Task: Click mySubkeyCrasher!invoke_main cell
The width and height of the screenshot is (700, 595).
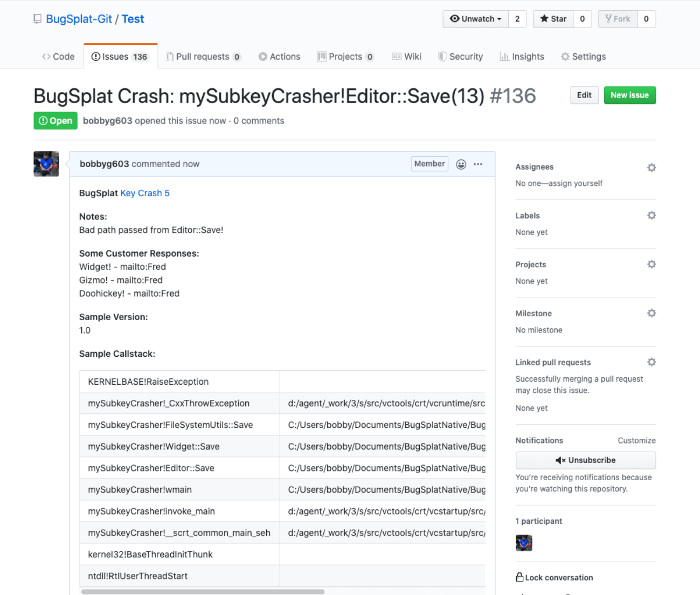Action: 179,511
